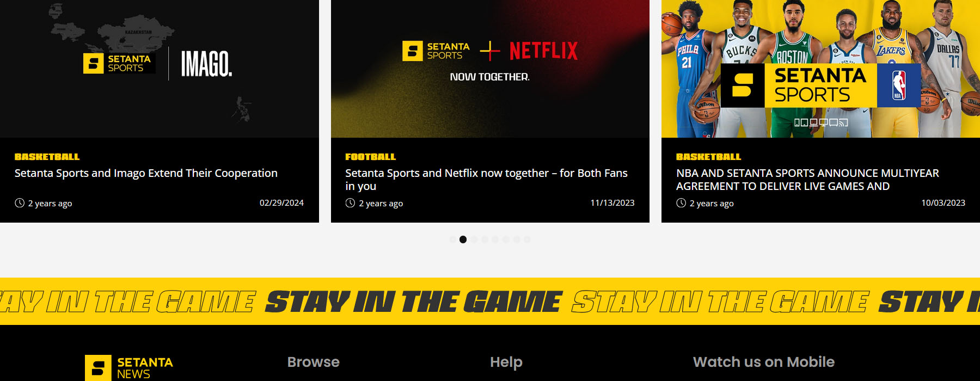
Task: Click the date 02/29/2024
Action: pos(281,203)
